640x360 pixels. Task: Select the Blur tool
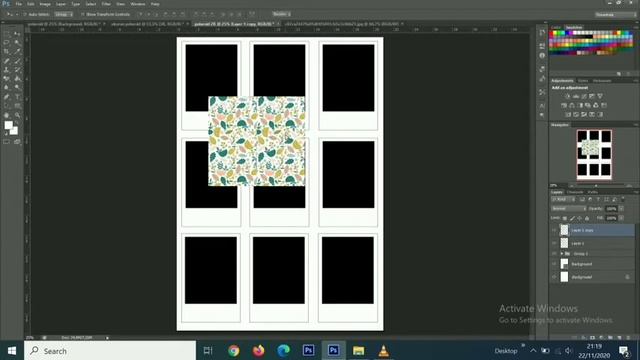[x=7, y=87]
